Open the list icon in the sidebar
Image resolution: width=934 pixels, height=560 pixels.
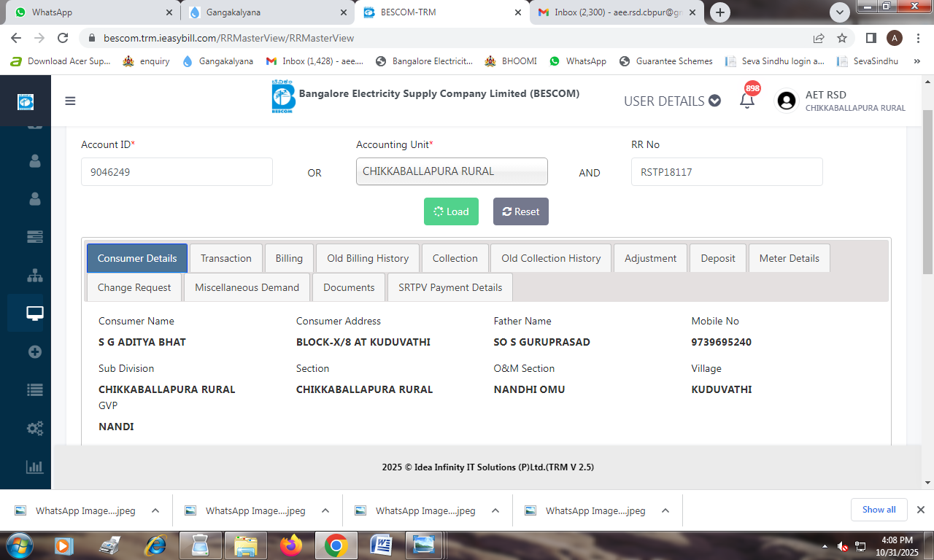click(35, 389)
